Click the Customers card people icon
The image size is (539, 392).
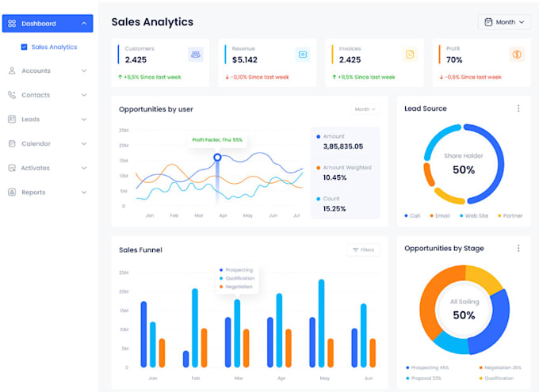(x=196, y=55)
